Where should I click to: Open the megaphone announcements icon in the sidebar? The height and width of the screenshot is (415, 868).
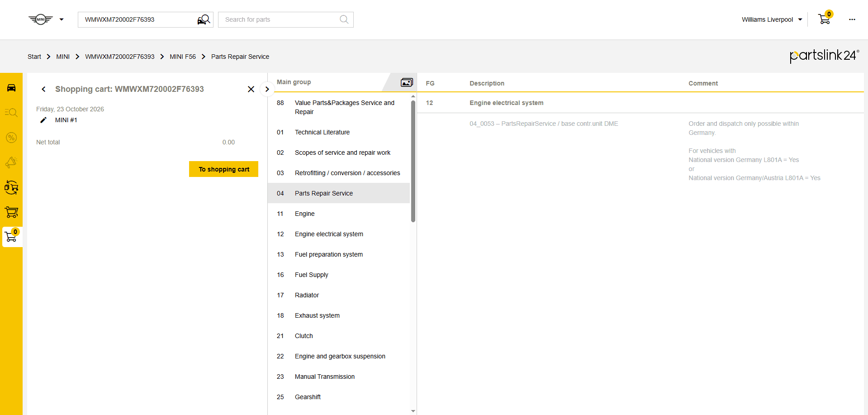(11, 162)
